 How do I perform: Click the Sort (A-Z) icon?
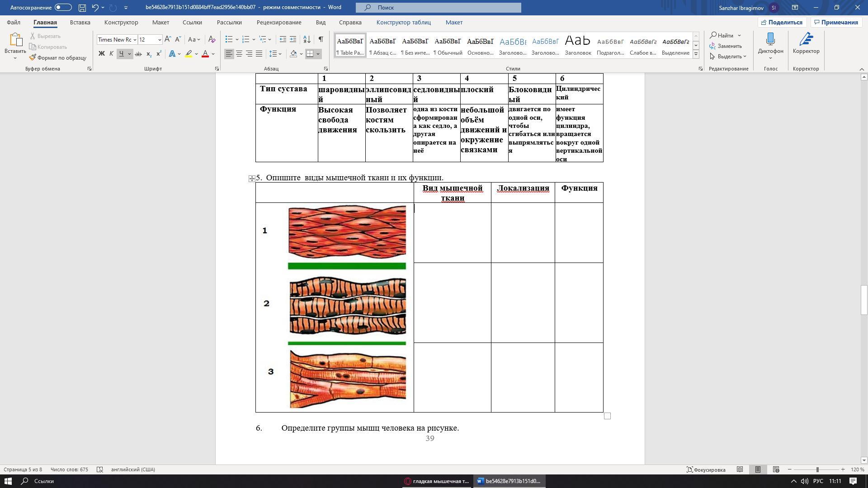pos(307,39)
